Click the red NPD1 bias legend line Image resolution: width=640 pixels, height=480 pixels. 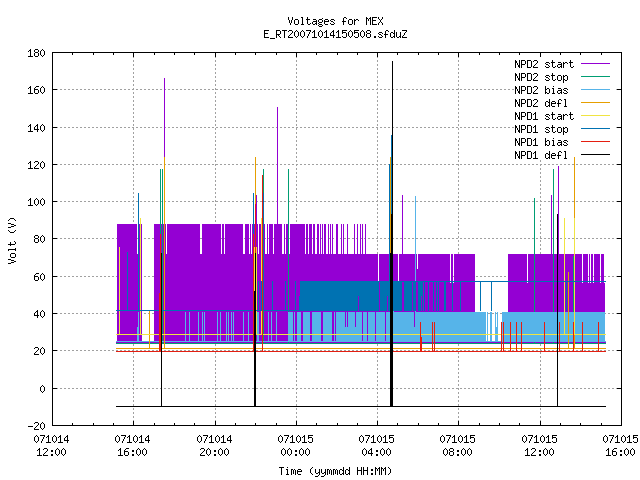click(x=595, y=142)
